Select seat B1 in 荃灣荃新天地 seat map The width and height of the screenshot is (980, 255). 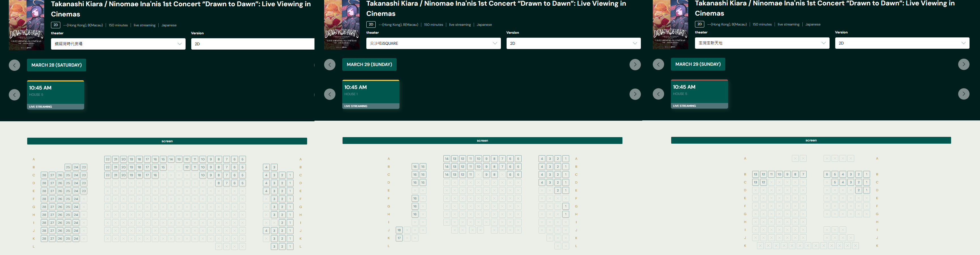(x=867, y=174)
